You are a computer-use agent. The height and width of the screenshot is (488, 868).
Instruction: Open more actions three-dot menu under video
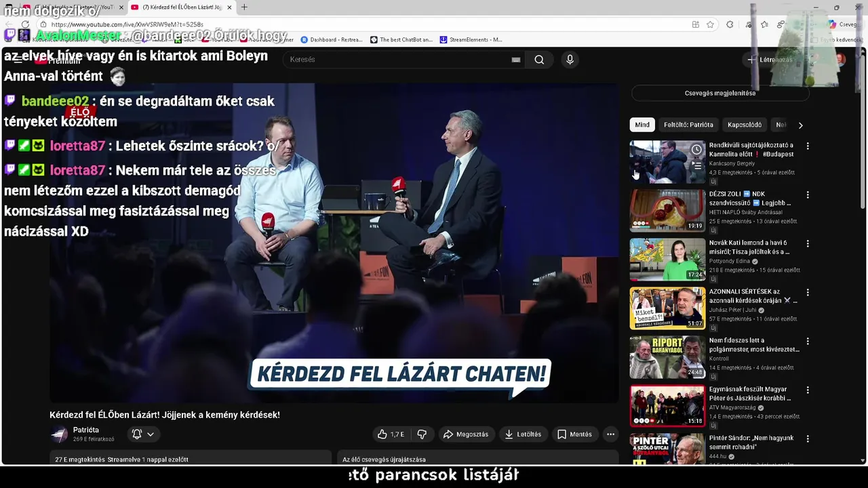610,434
